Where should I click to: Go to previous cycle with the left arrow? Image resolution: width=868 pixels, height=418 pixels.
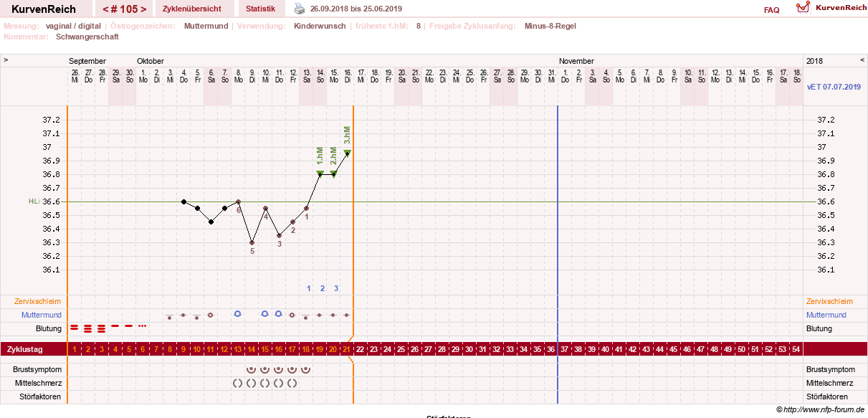pyautogui.click(x=106, y=9)
